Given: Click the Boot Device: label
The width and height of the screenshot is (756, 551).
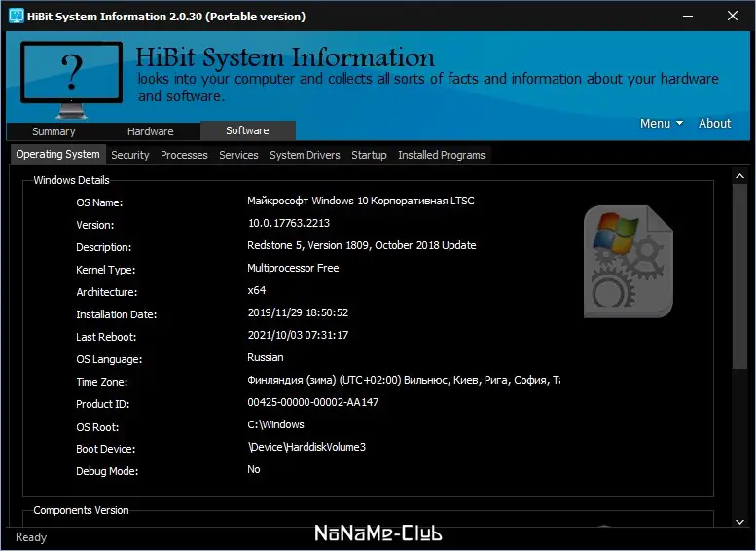Looking at the screenshot, I should (106, 449).
